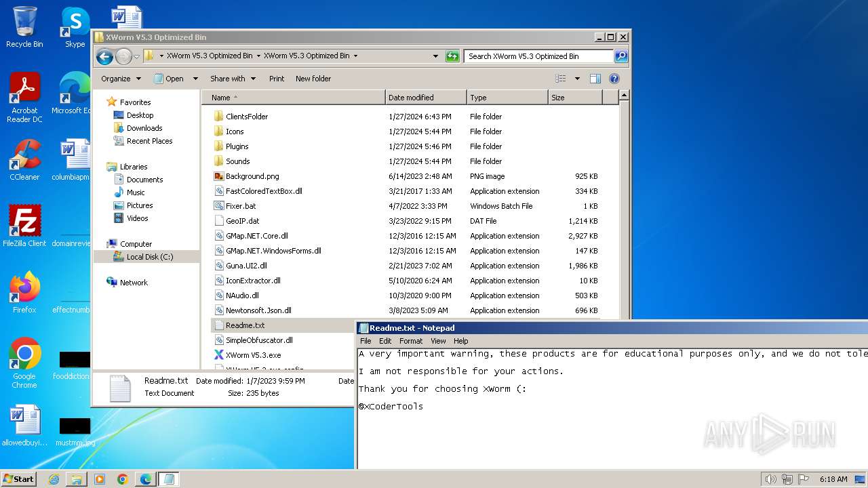Select Background.png image file
Viewport: 868px width, 488px height.
(x=252, y=176)
